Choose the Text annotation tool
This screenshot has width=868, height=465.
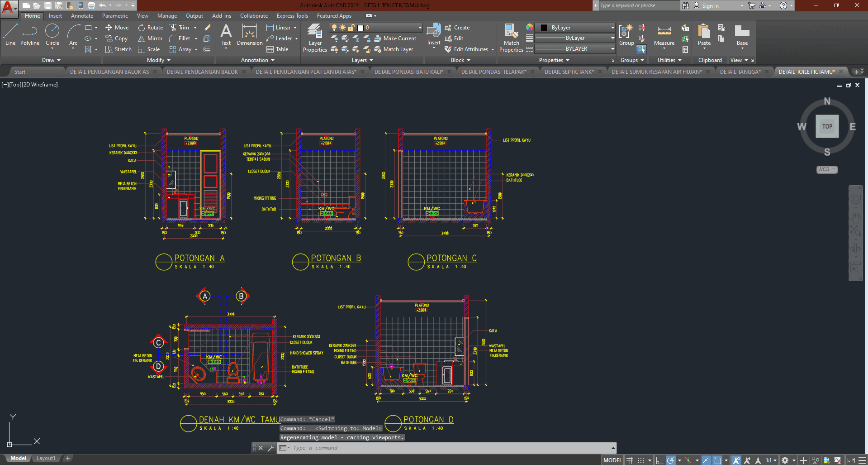click(x=226, y=35)
